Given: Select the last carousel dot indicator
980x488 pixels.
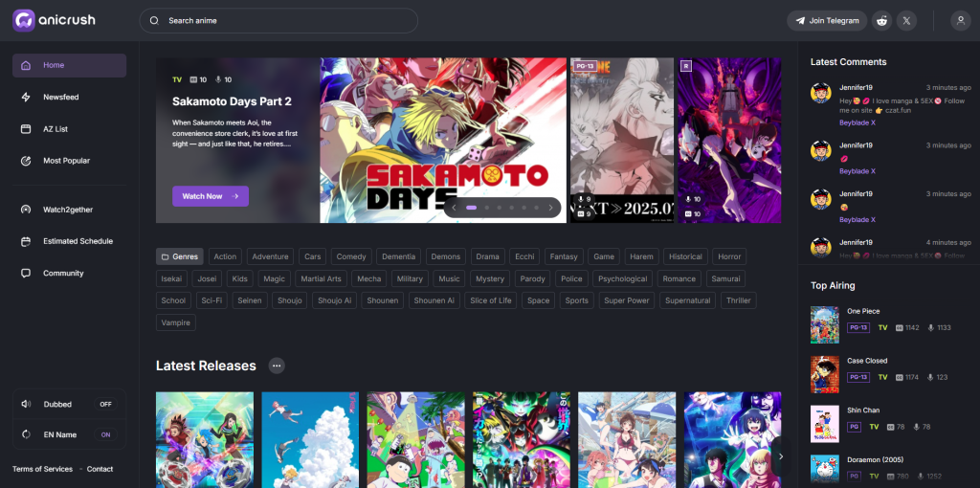Looking at the screenshot, I should [535, 208].
